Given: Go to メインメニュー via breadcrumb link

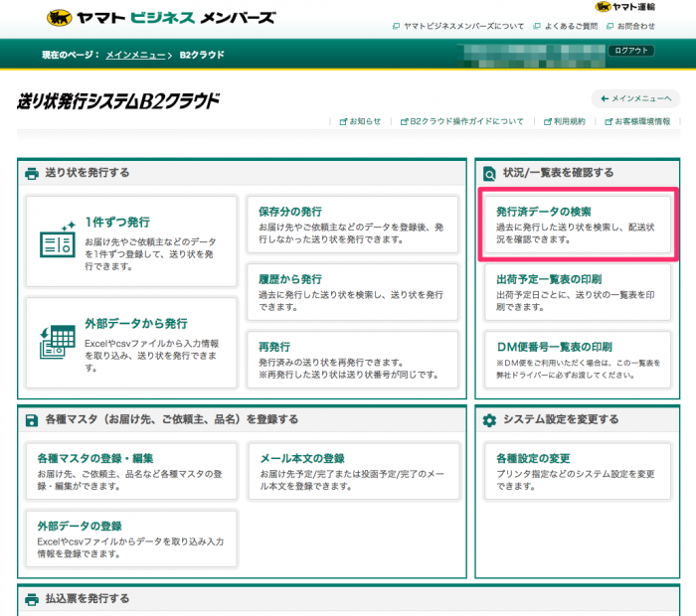Looking at the screenshot, I should 135,55.
